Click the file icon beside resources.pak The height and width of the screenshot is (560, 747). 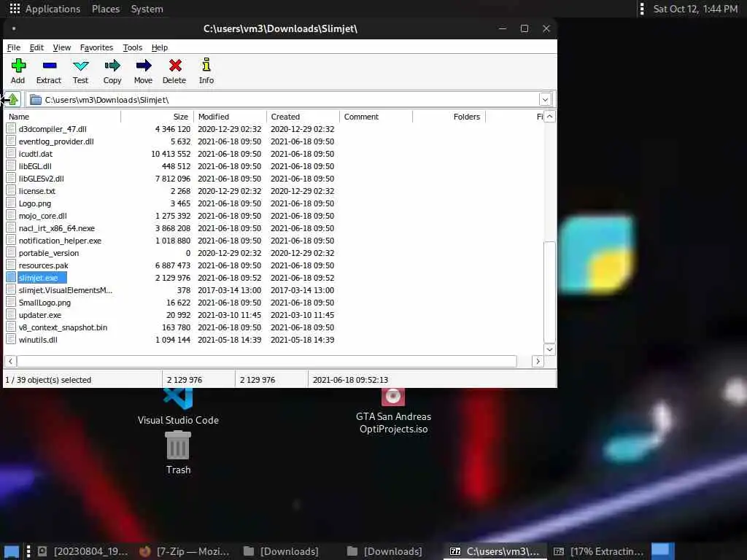pos(11,265)
